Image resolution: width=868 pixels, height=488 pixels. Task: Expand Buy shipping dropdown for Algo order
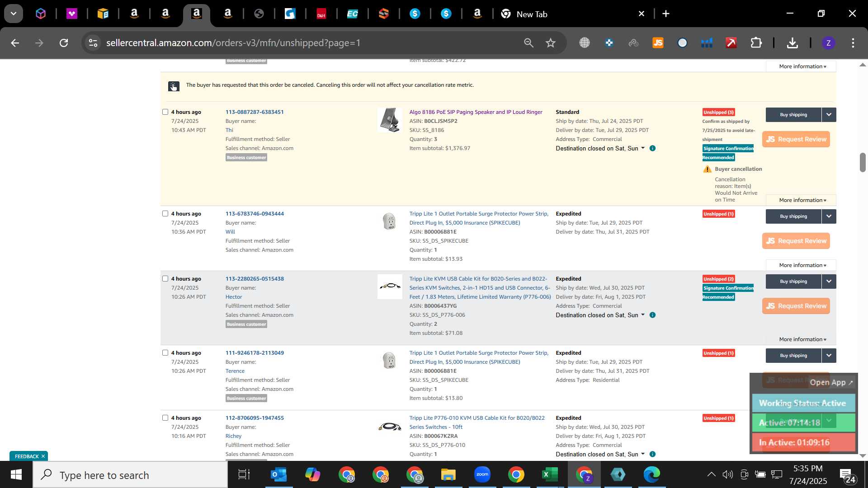pos(829,115)
